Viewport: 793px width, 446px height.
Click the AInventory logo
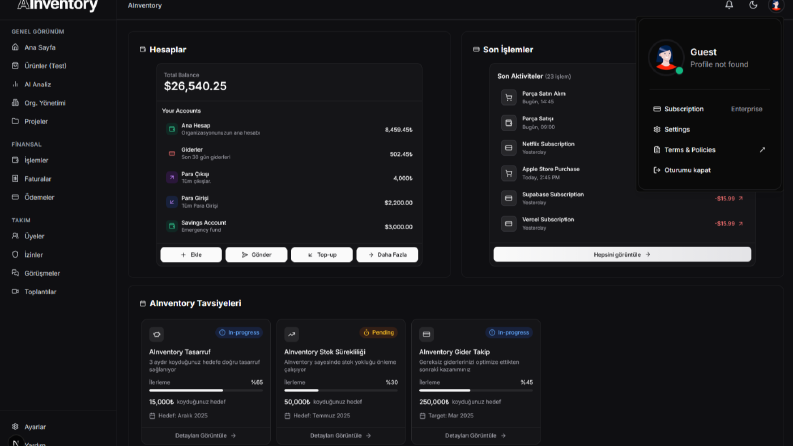[57, 6]
